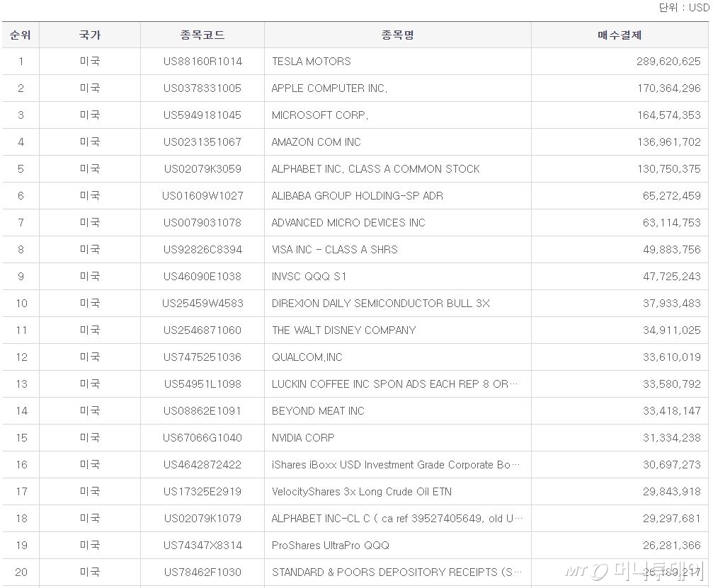Click stock code US54951L1098
Viewport: 713px width, 588px height.
[x=203, y=384]
